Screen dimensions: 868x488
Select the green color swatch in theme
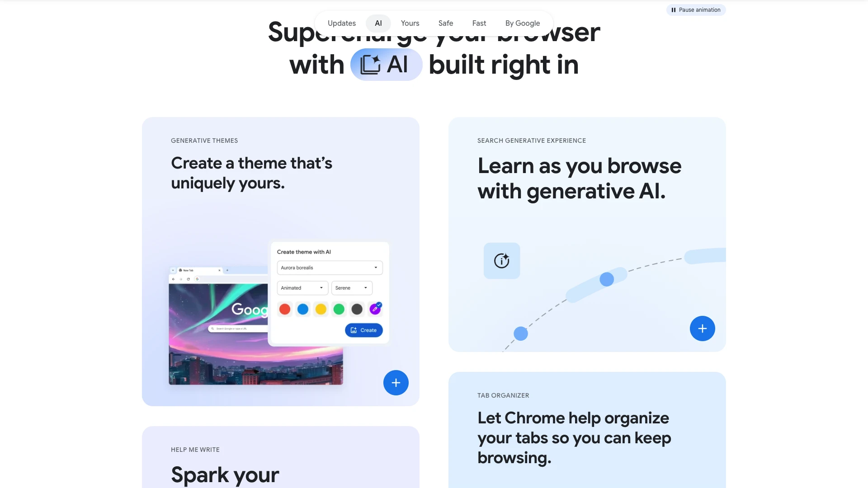[339, 309]
